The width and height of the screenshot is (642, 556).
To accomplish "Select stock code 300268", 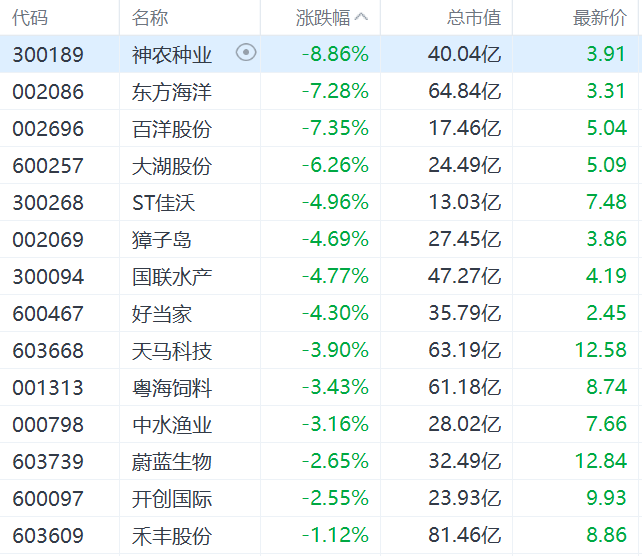I will (x=48, y=203).
